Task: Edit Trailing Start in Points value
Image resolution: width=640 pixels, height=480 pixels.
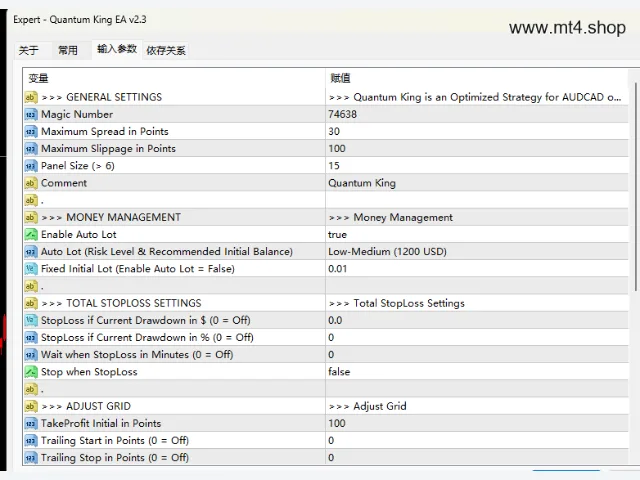Action: (477, 440)
